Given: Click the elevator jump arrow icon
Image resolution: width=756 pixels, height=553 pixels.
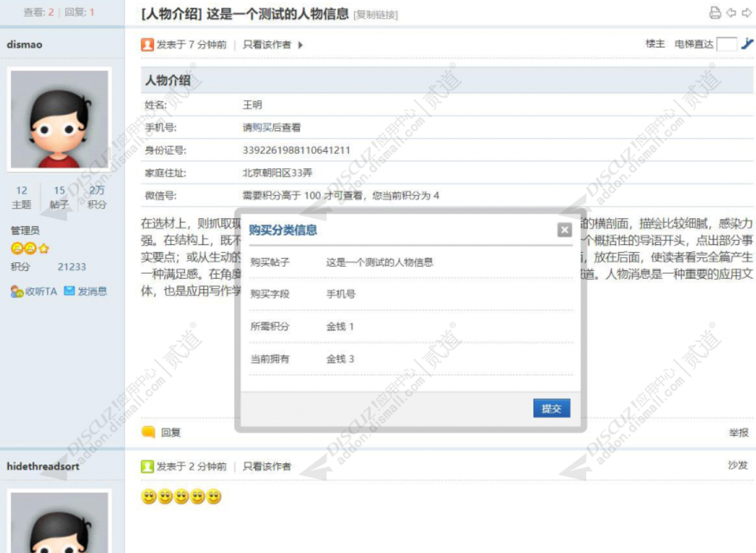Looking at the screenshot, I should 747,44.
